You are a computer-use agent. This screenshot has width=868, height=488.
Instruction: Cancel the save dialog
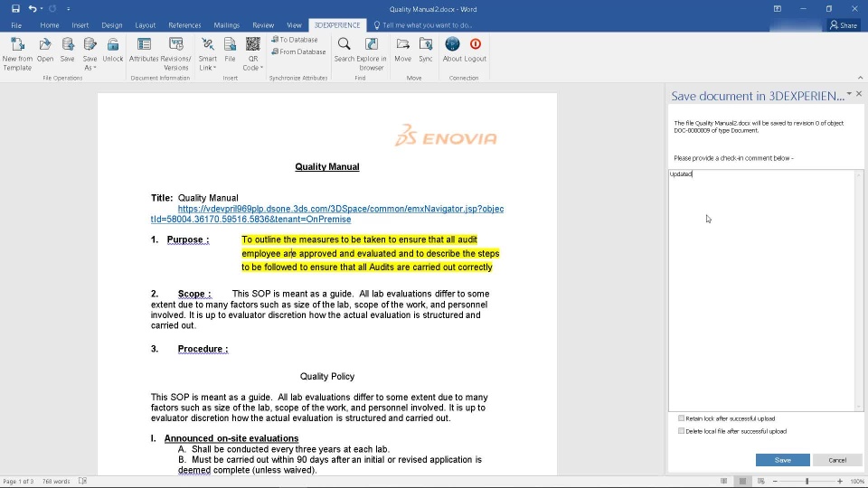pos(837,460)
